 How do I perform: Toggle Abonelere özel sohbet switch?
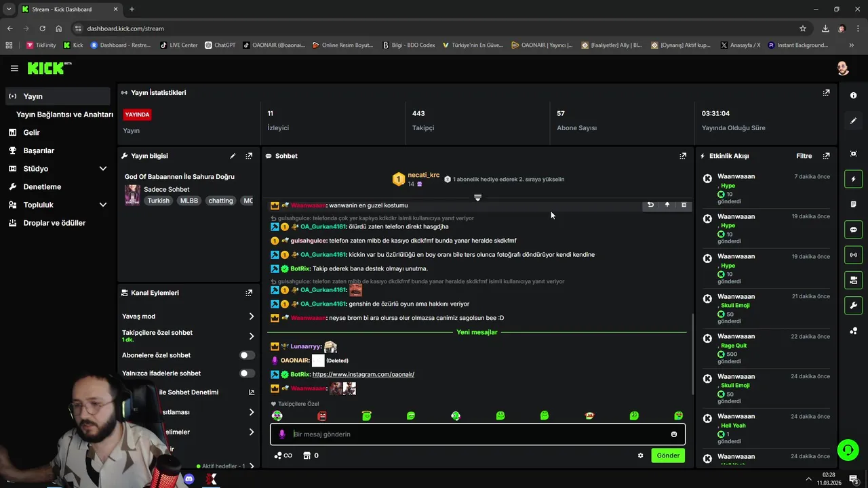[x=248, y=355]
